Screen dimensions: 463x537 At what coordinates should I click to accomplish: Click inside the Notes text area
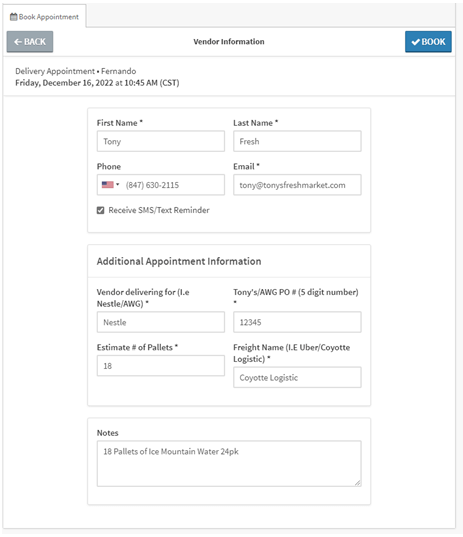(x=229, y=464)
